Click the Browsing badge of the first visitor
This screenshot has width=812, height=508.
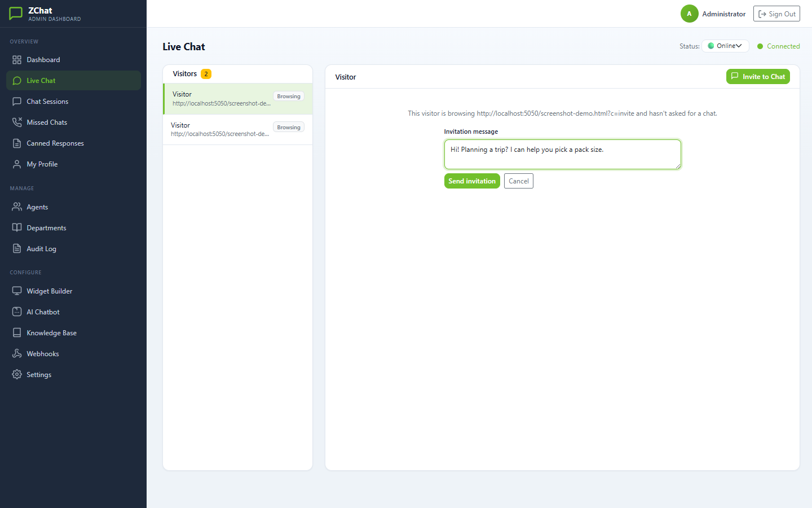point(289,97)
